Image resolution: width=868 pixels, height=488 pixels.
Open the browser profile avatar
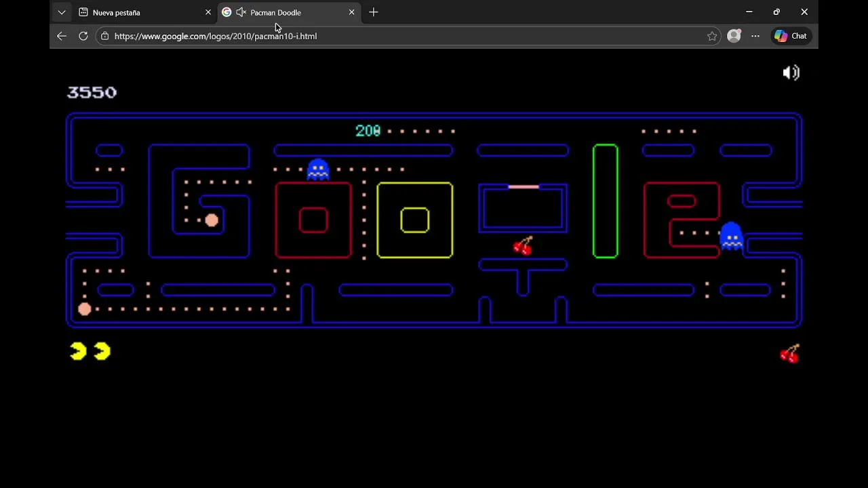734,36
